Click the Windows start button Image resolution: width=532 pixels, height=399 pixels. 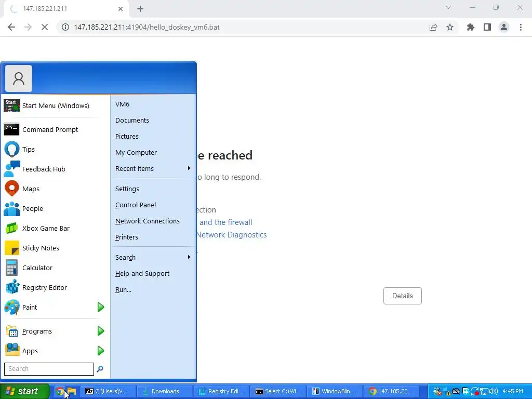(x=24, y=391)
